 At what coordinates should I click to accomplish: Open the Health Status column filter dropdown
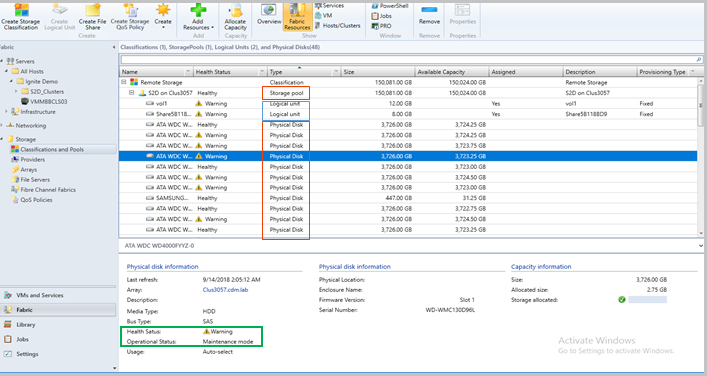[262, 72]
